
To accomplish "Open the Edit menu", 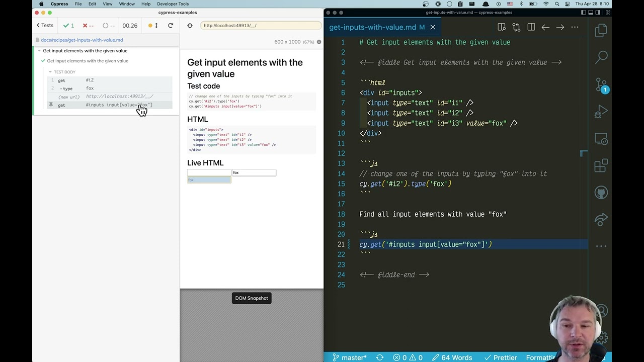I will point(92,4).
